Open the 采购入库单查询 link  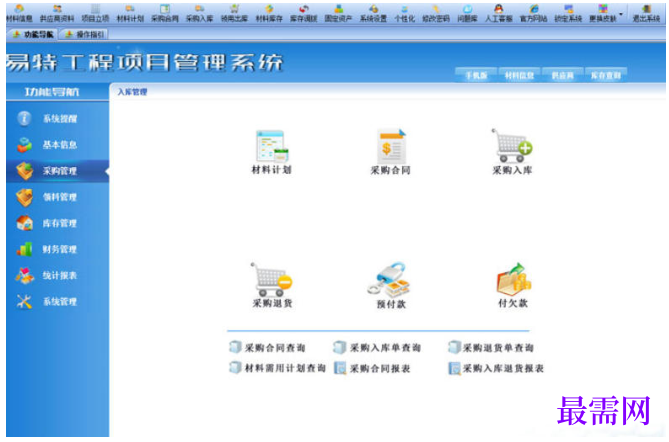378,348
